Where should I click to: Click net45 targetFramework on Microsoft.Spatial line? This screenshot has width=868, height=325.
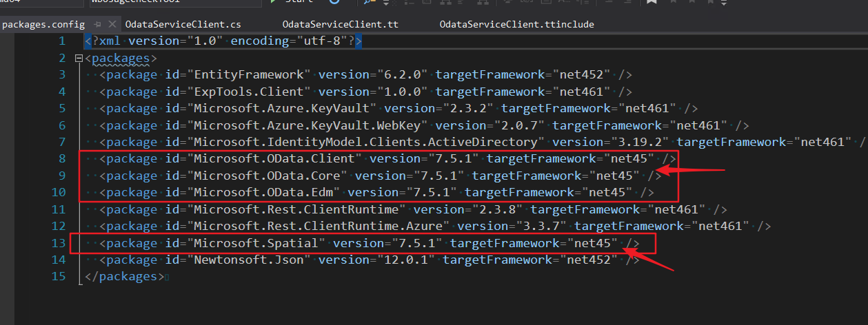(x=592, y=243)
